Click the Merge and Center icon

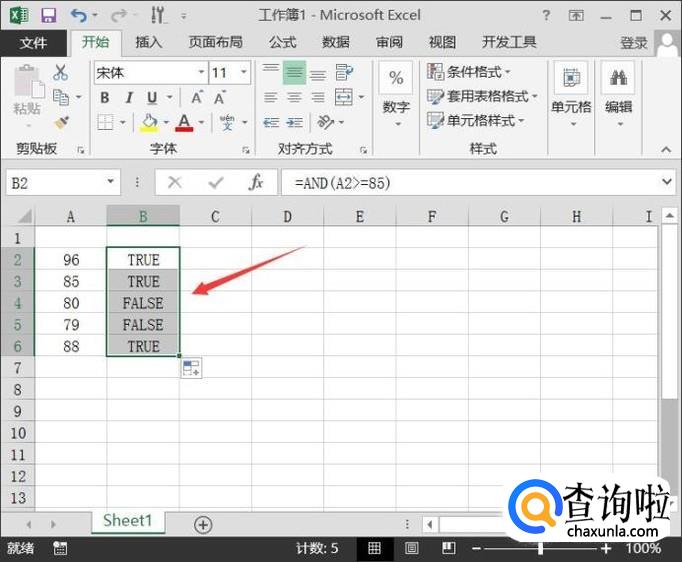(x=344, y=97)
